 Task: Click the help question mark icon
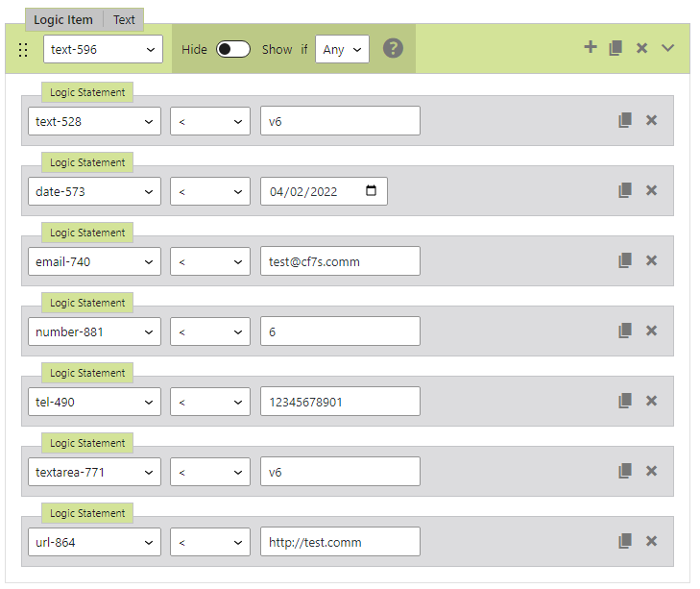click(393, 48)
